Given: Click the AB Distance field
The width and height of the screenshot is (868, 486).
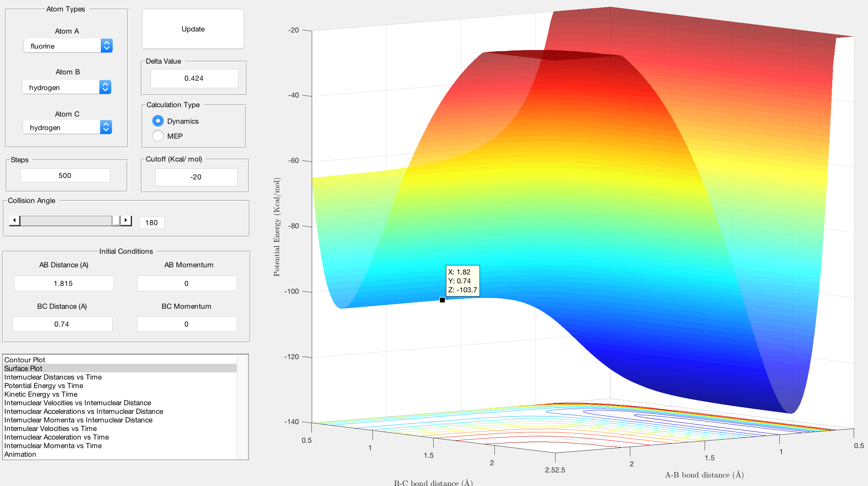Looking at the screenshot, I should [64, 283].
